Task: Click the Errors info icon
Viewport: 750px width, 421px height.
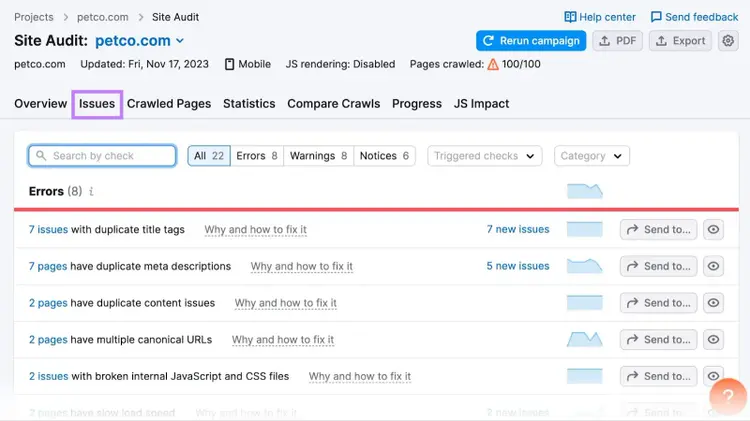Action: (x=91, y=191)
